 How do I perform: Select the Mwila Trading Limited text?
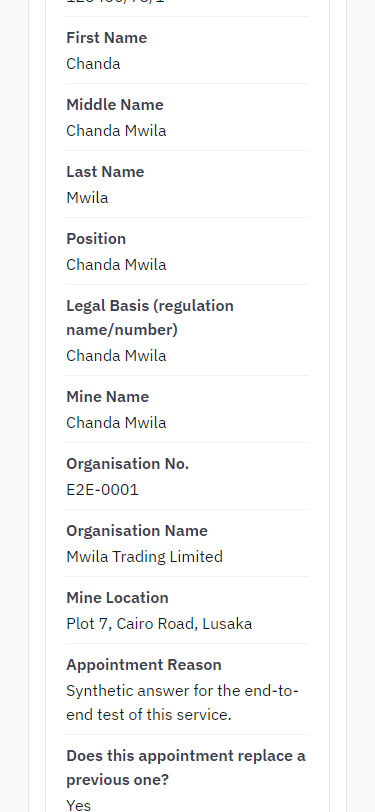tap(145, 557)
